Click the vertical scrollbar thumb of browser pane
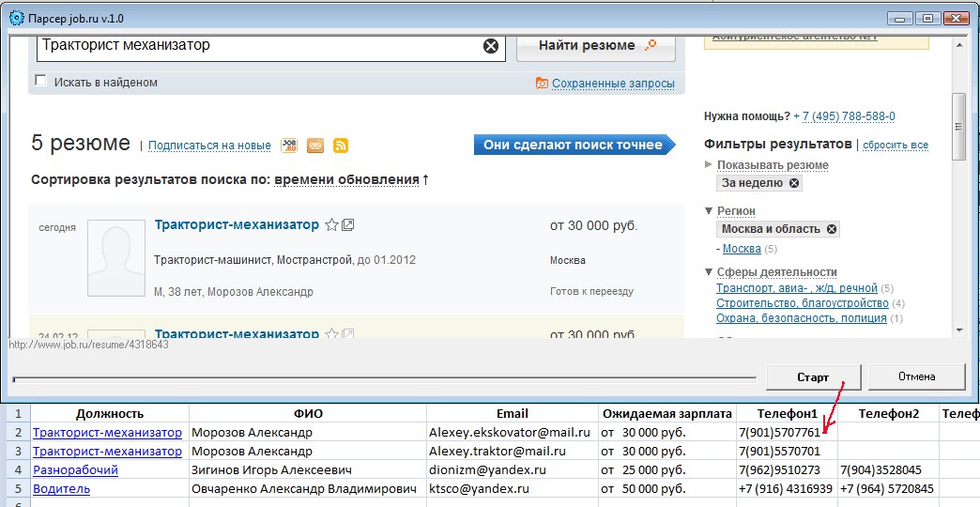Screen dimensions: 980x507 pos(957,127)
